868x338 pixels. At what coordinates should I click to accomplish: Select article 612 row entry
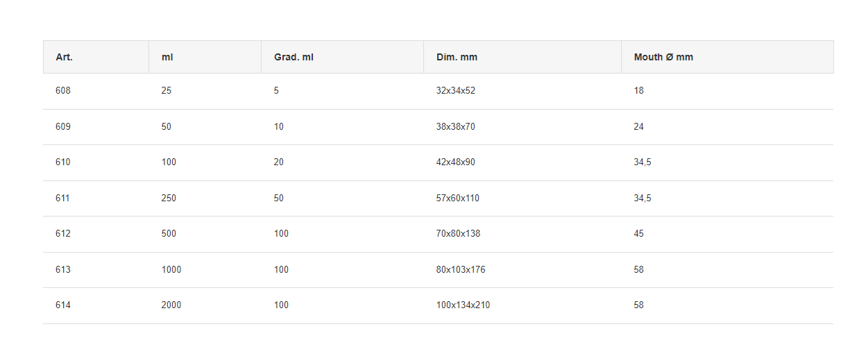pos(63,234)
